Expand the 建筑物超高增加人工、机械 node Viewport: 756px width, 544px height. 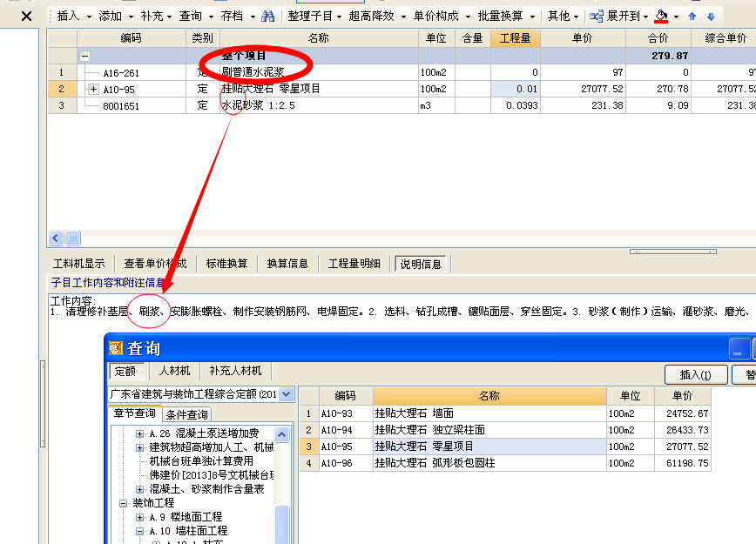140,447
